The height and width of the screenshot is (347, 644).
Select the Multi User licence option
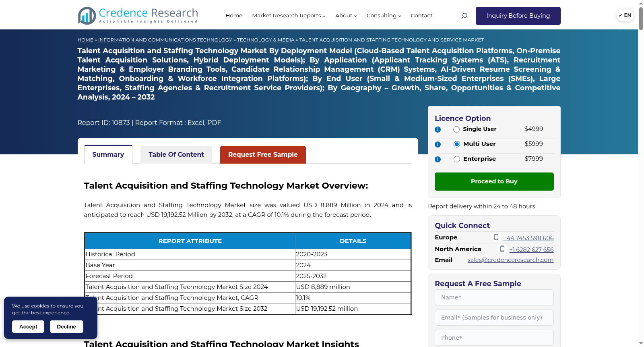[x=457, y=144]
